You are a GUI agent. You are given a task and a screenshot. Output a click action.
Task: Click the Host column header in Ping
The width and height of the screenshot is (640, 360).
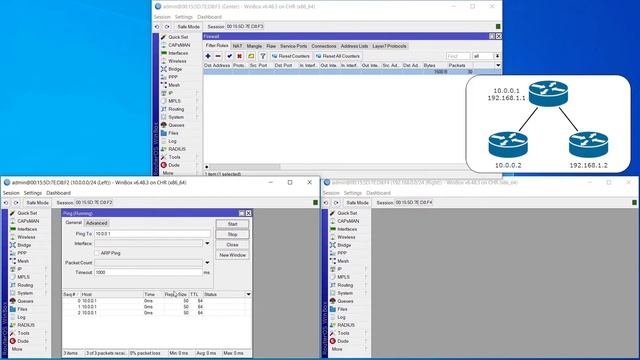point(111,294)
